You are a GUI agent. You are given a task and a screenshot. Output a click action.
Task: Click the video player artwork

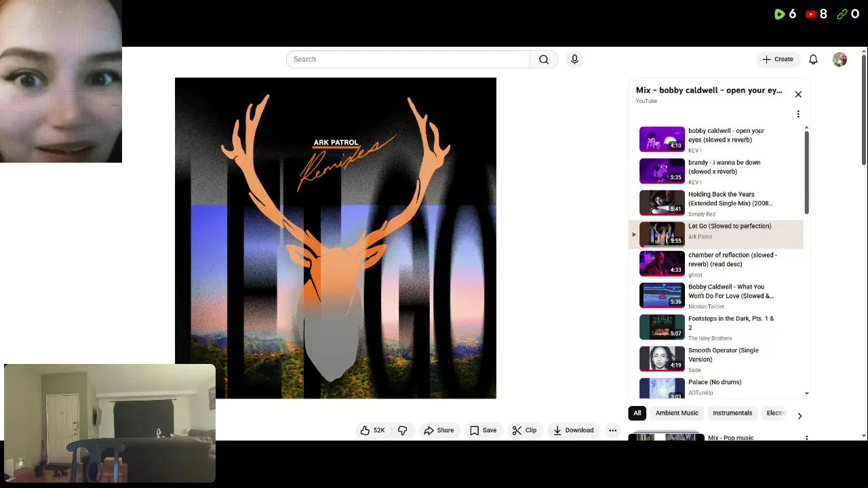336,238
